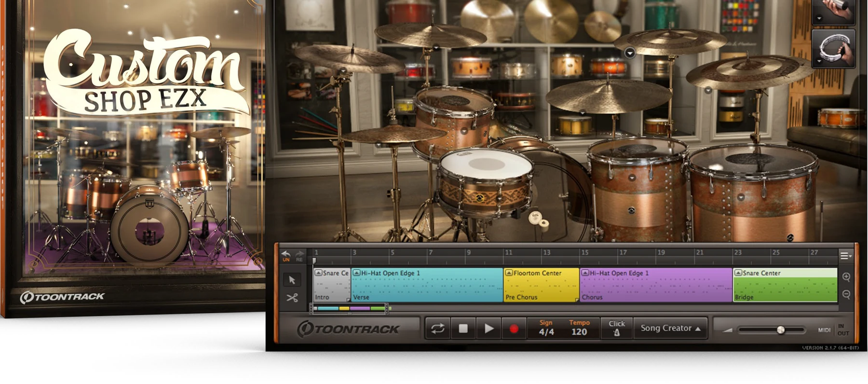Toggle the loop playback button
Image resolution: width=868 pixels, height=384 pixels.
438,329
